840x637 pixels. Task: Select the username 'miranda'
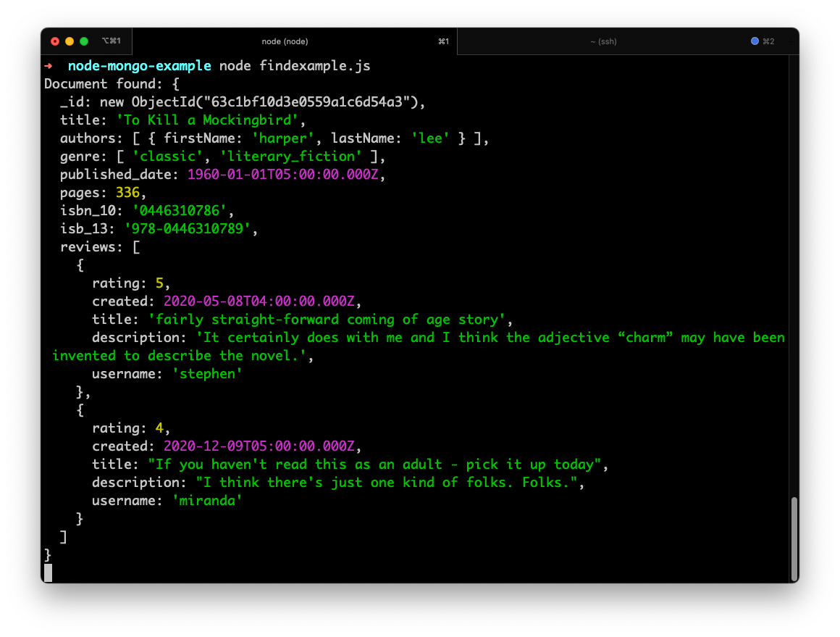pyautogui.click(x=207, y=501)
